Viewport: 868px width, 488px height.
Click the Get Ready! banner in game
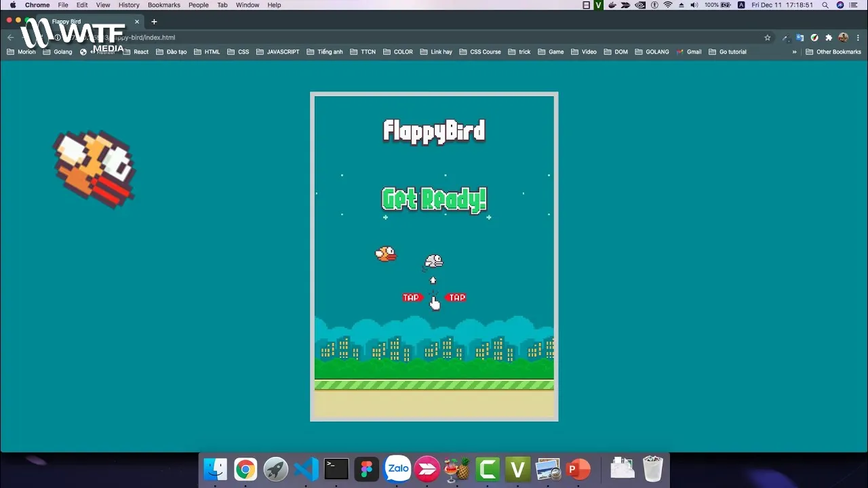pos(434,199)
